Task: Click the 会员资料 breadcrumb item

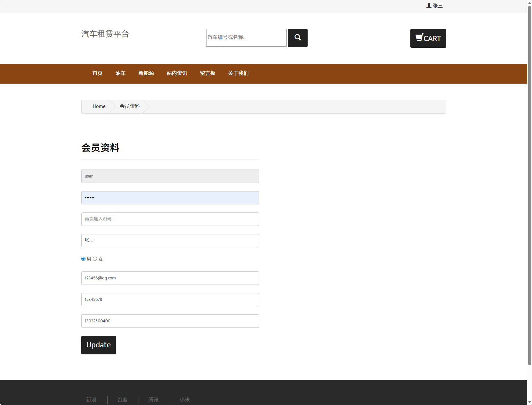Action: [130, 106]
